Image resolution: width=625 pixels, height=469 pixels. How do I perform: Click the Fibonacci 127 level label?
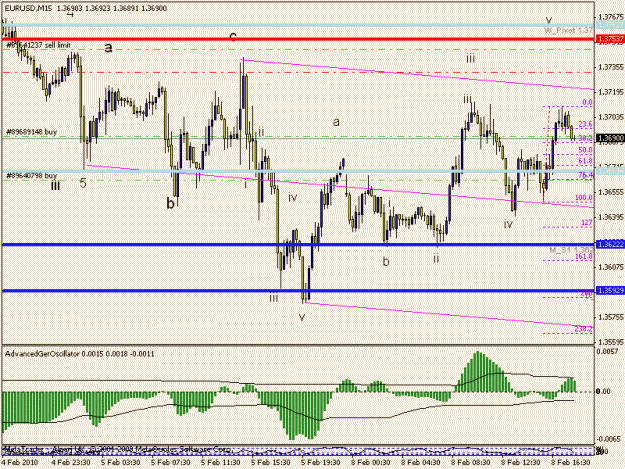pos(587,223)
